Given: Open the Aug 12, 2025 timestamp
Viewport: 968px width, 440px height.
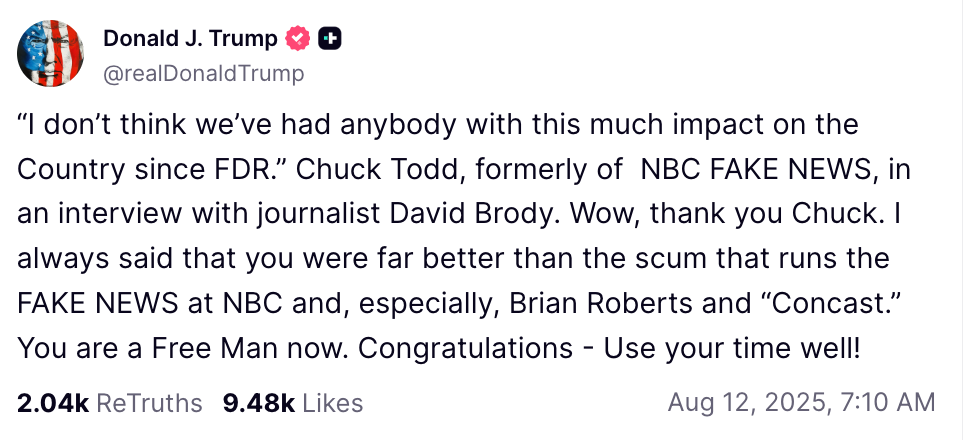Looking at the screenshot, I should click(x=801, y=403).
